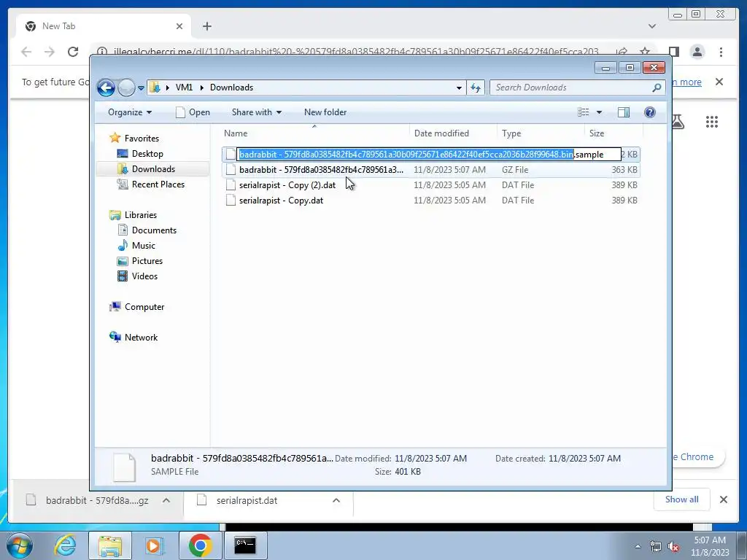747x560 pixels.
Task: Select Computer in the navigation pane
Action: [144, 307]
